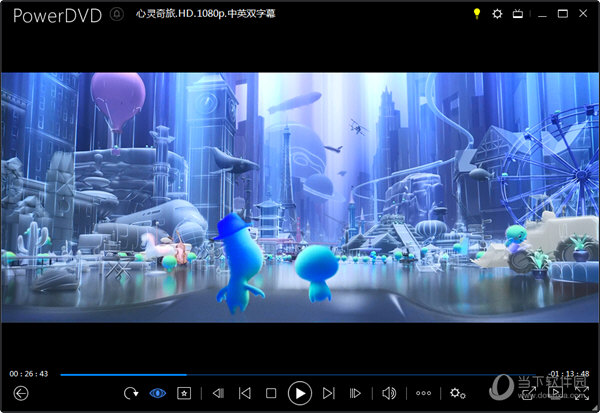600x413 pixels.
Task: Open the bookmark star icon
Action: pos(184,393)
